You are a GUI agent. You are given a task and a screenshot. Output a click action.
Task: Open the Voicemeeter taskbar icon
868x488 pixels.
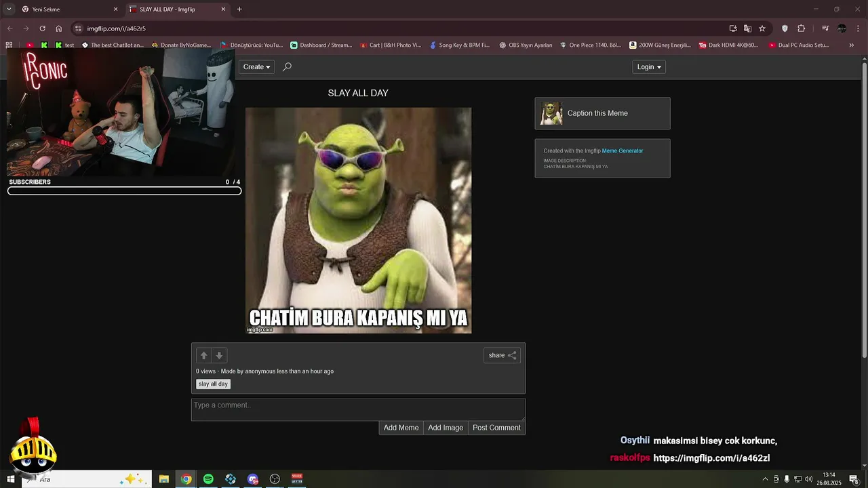[297, 479]
